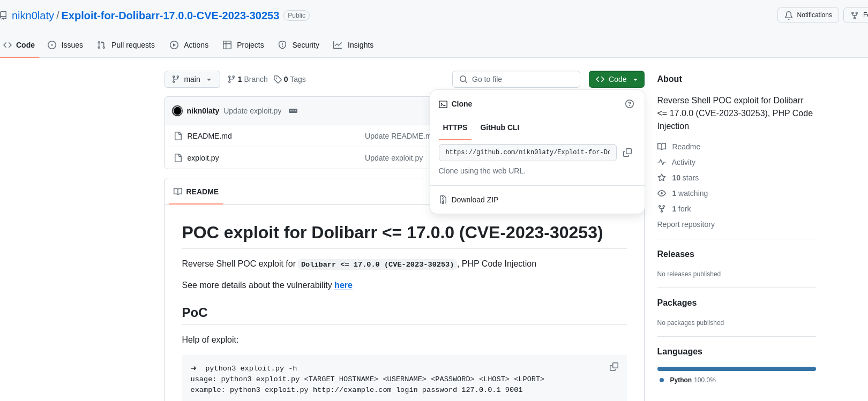Click the fork icon next to 1 fork
Viewport: 868px width, 401px height.
662,209
